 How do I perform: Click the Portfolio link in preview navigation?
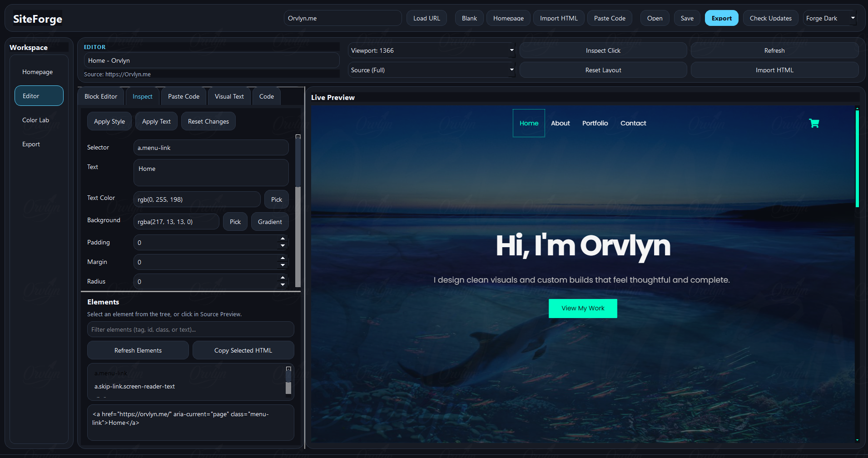[595, 123]
